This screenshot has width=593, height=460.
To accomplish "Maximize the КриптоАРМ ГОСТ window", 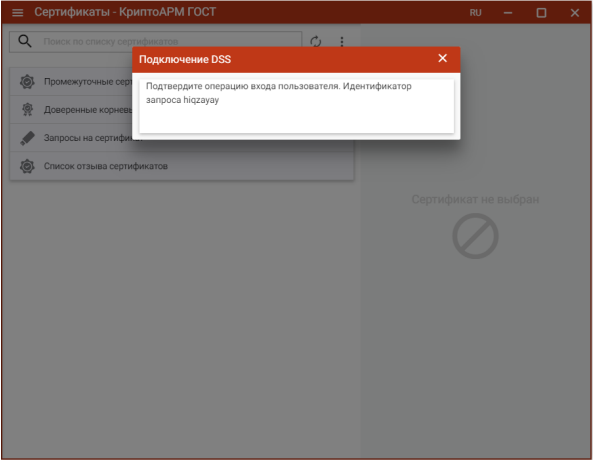I will click(x=541, y=13).
